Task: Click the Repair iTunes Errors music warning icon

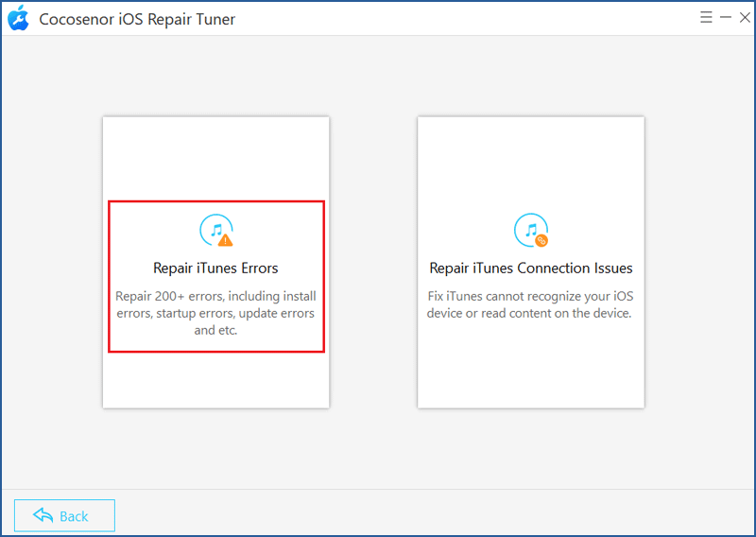Action: [x=216, y=231]
